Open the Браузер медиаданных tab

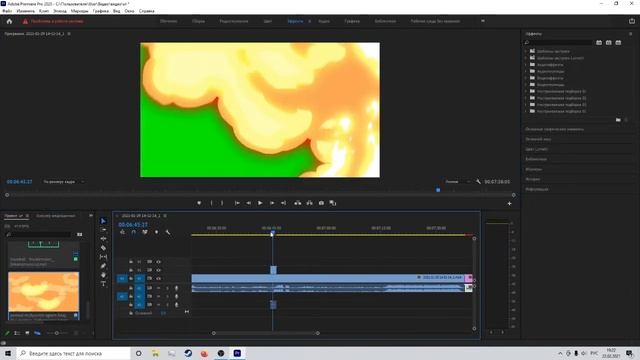[56, 216]
